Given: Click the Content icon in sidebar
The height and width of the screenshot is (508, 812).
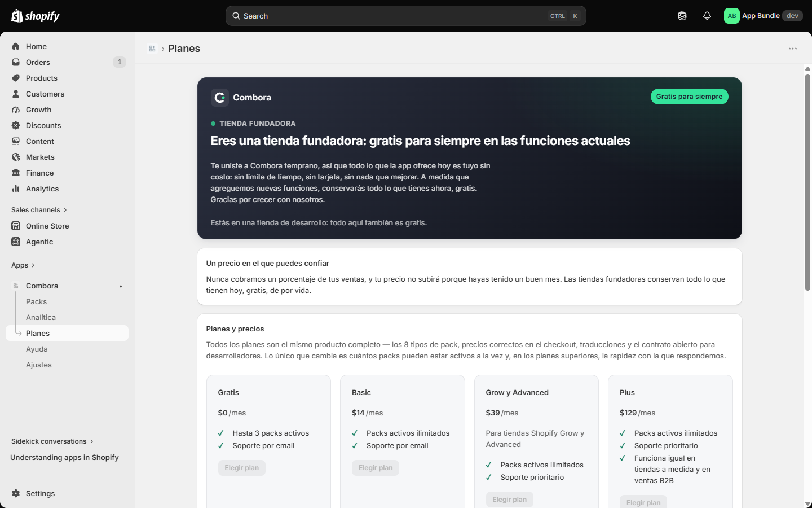Looking at the screenshot, I should pyautogui.click(x=16, y=141).
